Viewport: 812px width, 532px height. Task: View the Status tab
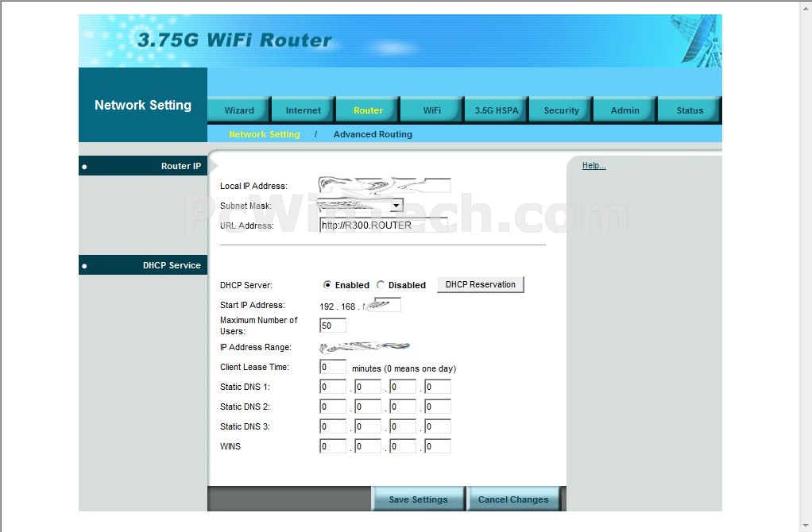tap(690, 110)
